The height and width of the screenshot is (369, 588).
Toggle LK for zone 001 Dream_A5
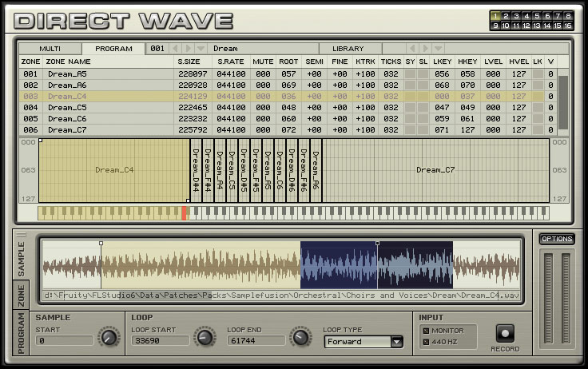(538, 73)
